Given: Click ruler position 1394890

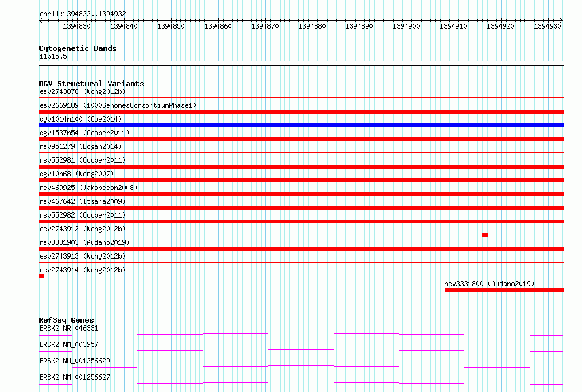Looking at the screenshot, I should coord(359,26).
